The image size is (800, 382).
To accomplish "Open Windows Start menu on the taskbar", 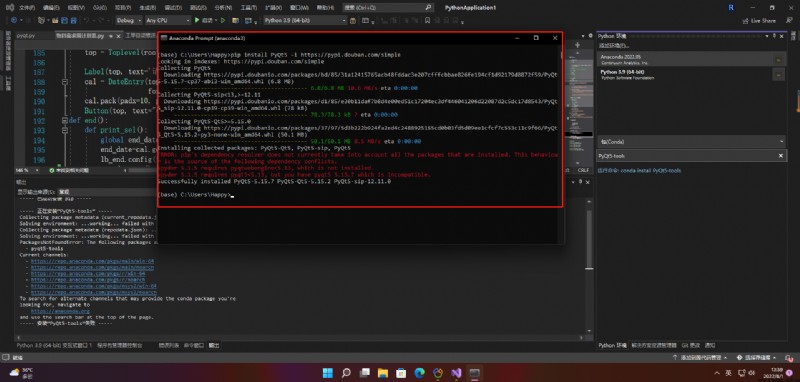I will [x=328, y=373].
